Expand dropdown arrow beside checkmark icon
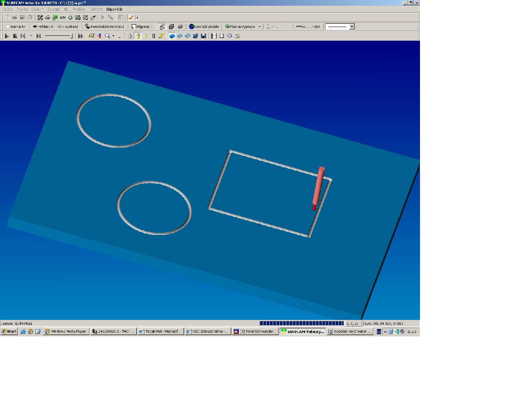This screenshot has height=420, width=525. tap(137, 18)
